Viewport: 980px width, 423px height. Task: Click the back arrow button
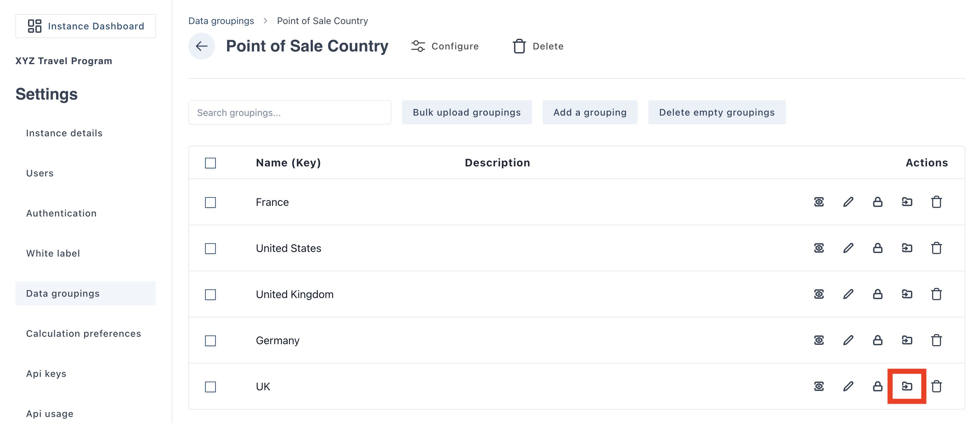tap(201, 46)
